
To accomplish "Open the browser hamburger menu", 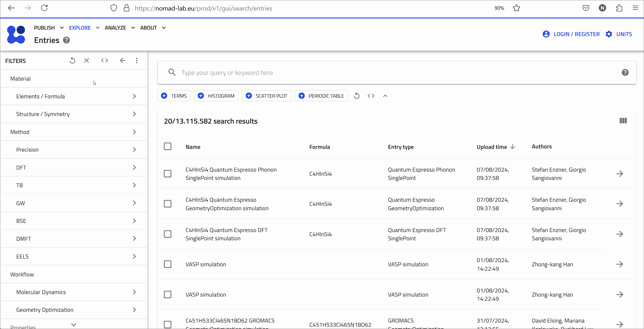I will [635, 8].
